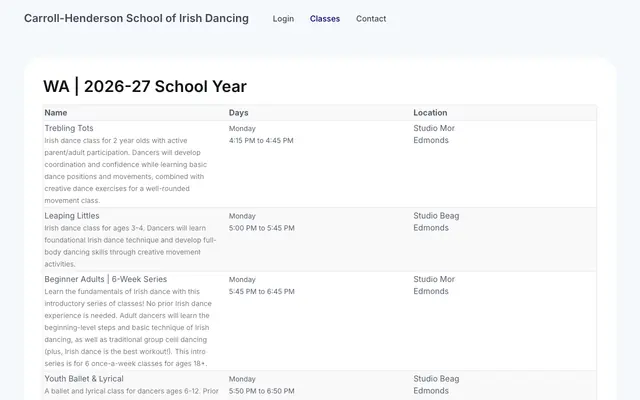The image size is (640, 400).
Task: Select the Leaping Littles class name
Action: point(72,216)
